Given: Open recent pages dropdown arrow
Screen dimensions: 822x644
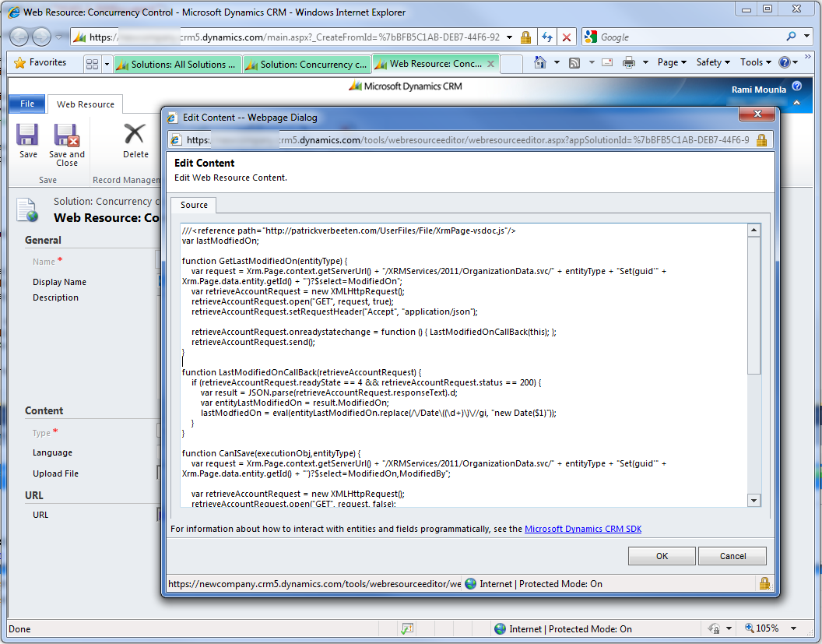Looking at the screenshot, I should [x=58, y=37].
